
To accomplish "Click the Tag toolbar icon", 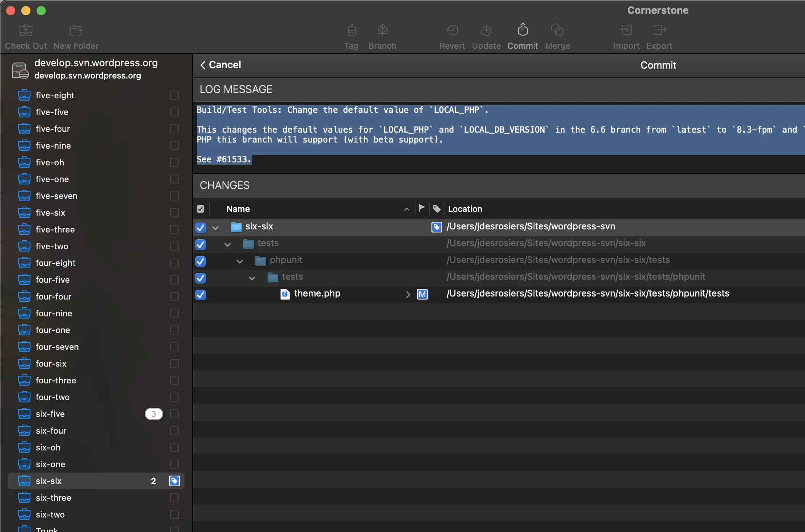I will 351,30.
